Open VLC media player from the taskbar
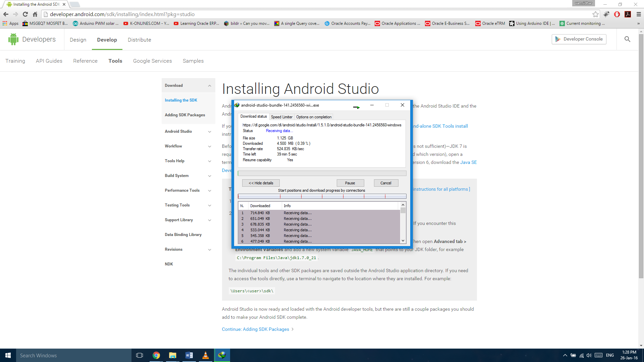 pos(206,355)
